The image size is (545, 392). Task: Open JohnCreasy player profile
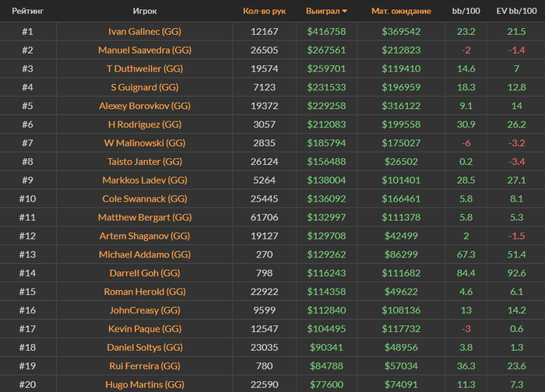(x=145, y=310)
